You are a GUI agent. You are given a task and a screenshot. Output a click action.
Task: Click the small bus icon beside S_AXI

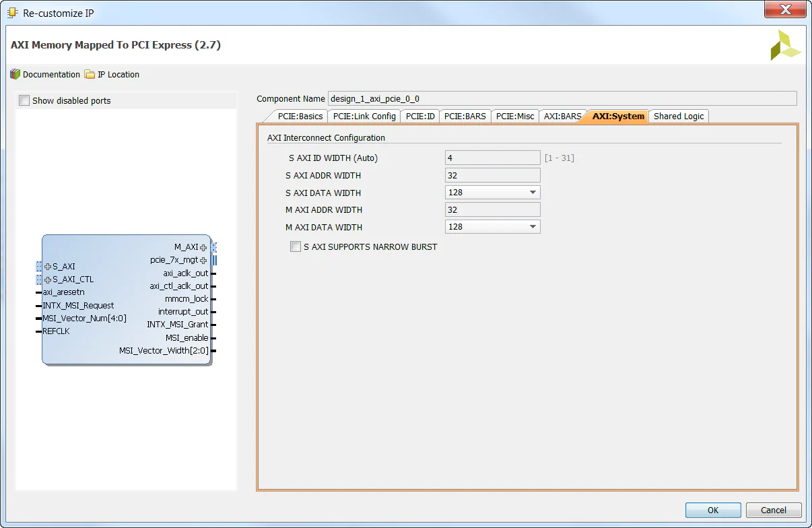[38, 266]
